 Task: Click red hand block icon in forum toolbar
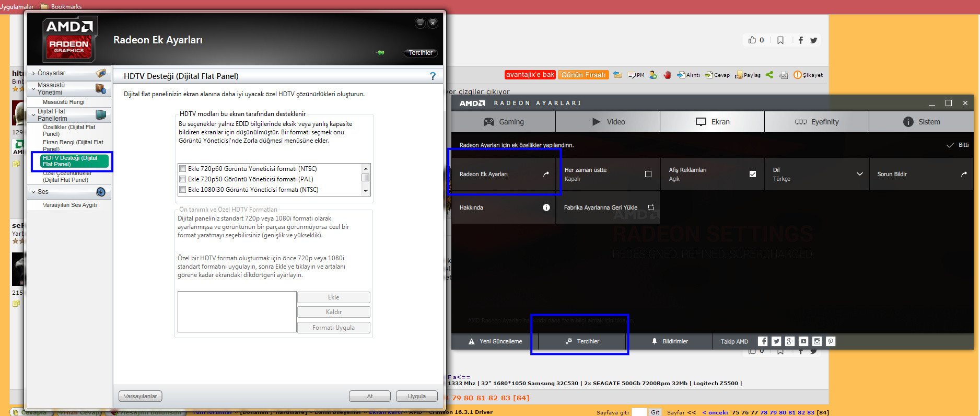click(x=667, y=75)
